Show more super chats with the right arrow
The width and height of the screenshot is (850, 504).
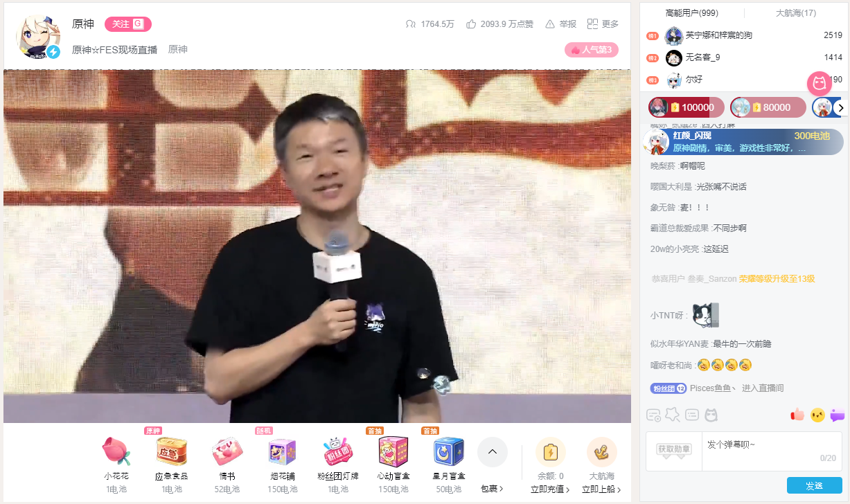(841, 107)
